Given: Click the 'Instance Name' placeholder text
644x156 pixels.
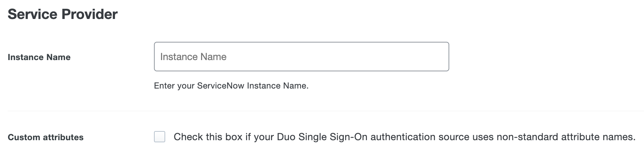Looking at the screenshot, I should [x=193, y=57].
